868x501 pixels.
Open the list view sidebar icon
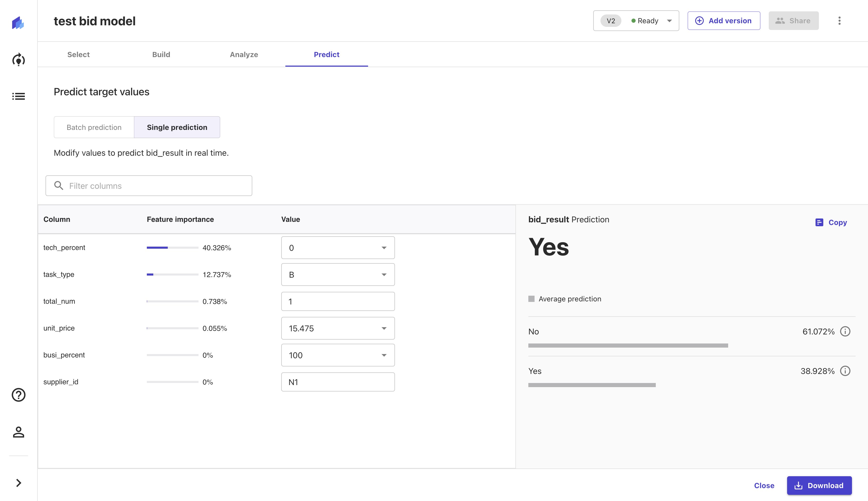(x=19, y=96)
